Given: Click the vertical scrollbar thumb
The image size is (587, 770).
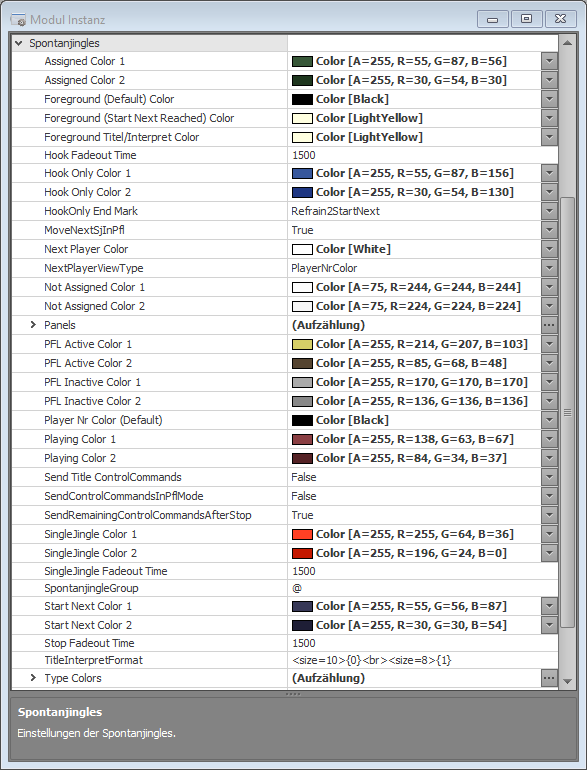Looking at the screenshot, I should pyautogui.click(x=567, y=412).
